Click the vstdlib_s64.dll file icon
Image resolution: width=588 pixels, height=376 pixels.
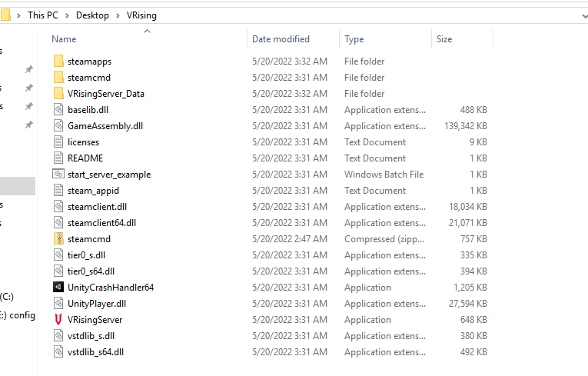(x=58, y=351)
